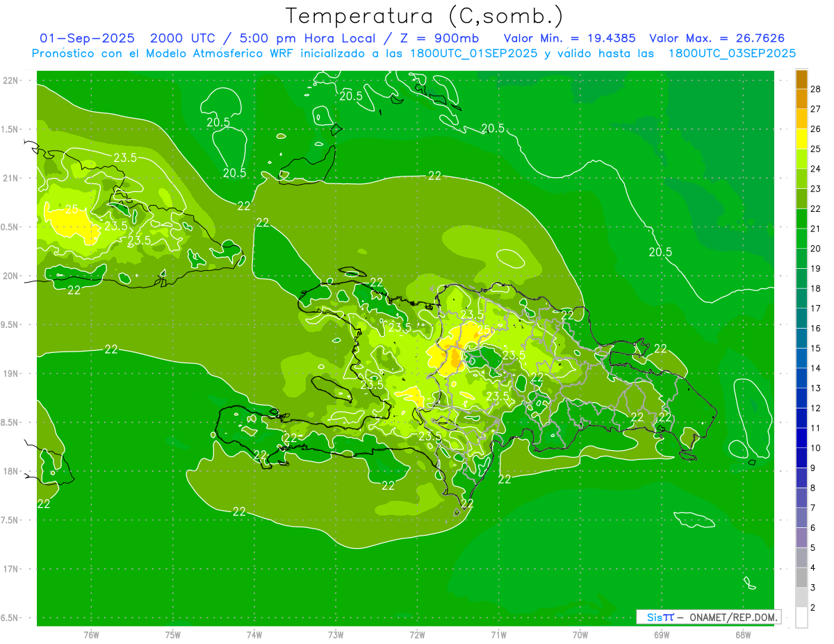Screen dimensions: 834x644
Task: Click the title "Temperatura (C,somb.)"
Action: click(x=423, y=16)
